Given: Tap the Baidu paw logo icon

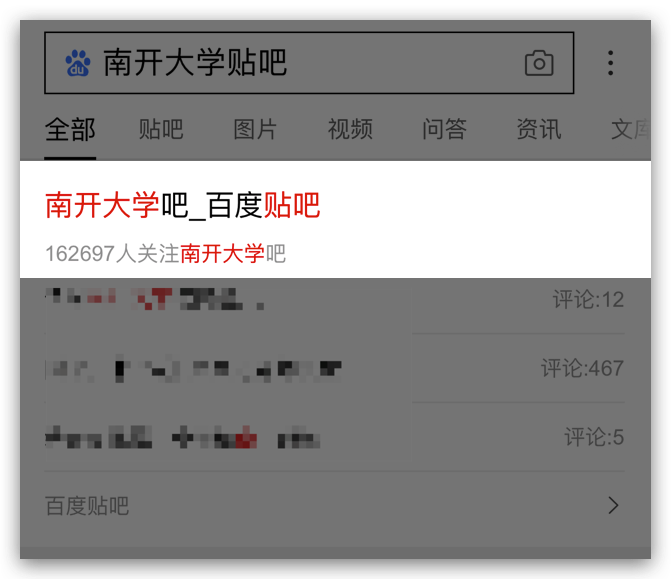Looking at the screenshot, I should (78, 63).
